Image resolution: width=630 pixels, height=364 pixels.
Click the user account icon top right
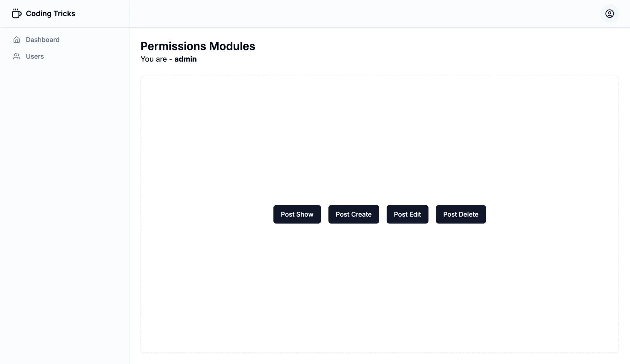click(609, 14)
